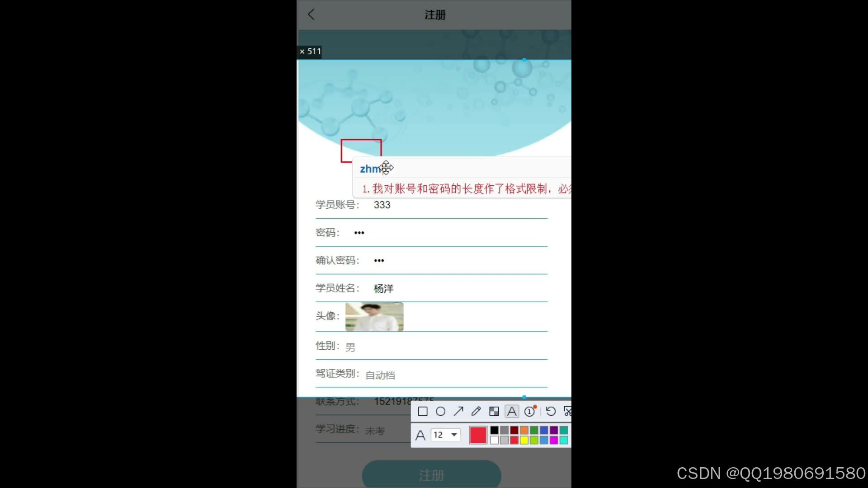Open the 性别 selector showing 男
Image resolution: width=868 pixels, height=488 pixels.
coord(350,347)
